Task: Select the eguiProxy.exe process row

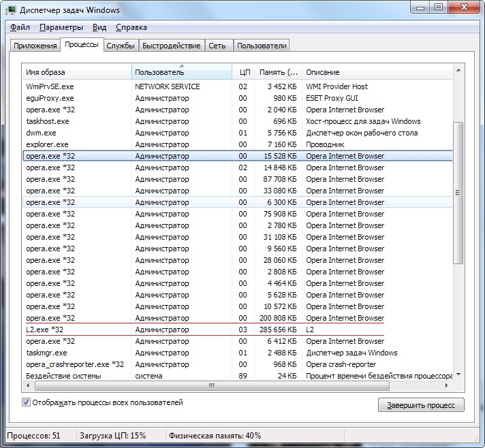Action: [x=237, y=98]
